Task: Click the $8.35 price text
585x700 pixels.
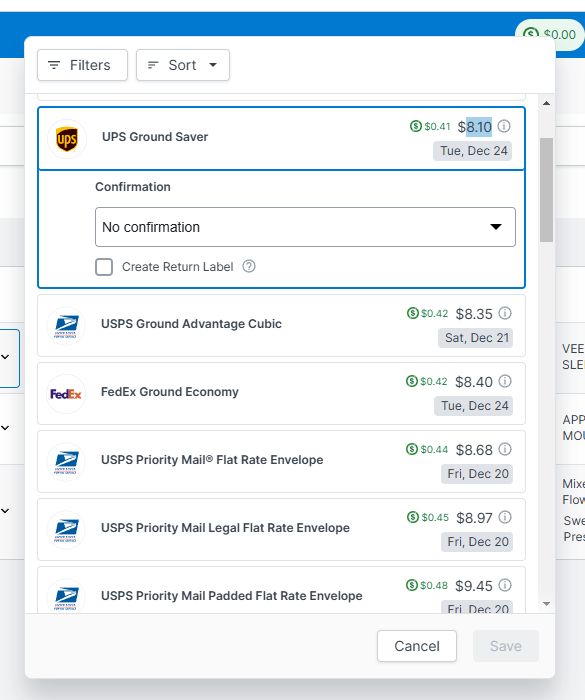Action: tap(474, 314)
